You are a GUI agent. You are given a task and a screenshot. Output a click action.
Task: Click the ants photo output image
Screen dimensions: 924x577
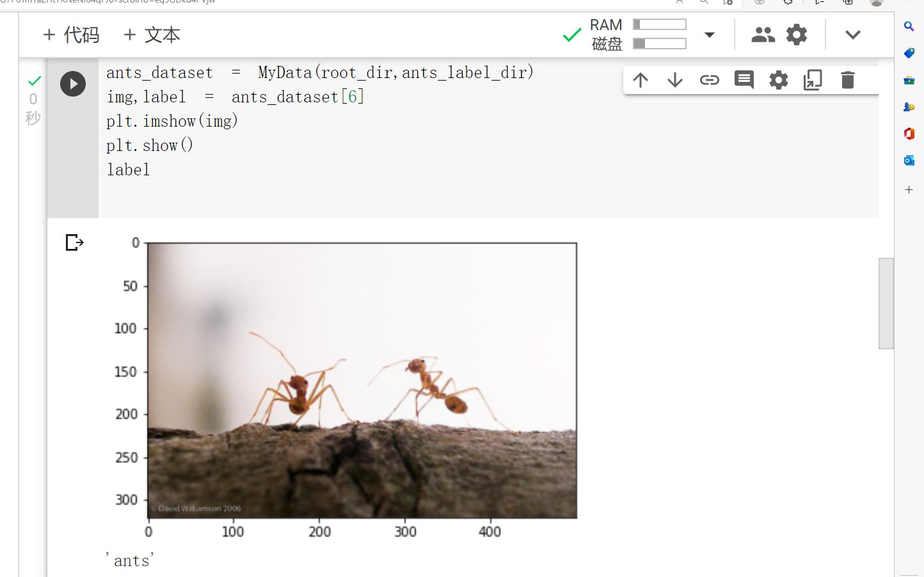pos(362,381)
